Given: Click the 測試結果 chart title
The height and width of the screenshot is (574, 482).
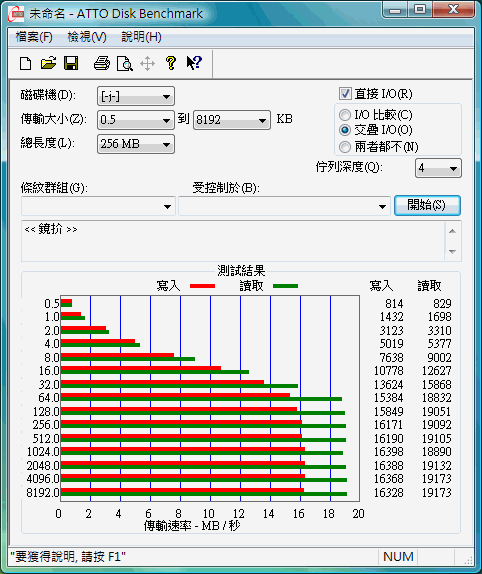Looking at the screenshot, I should tap(241, 271).
